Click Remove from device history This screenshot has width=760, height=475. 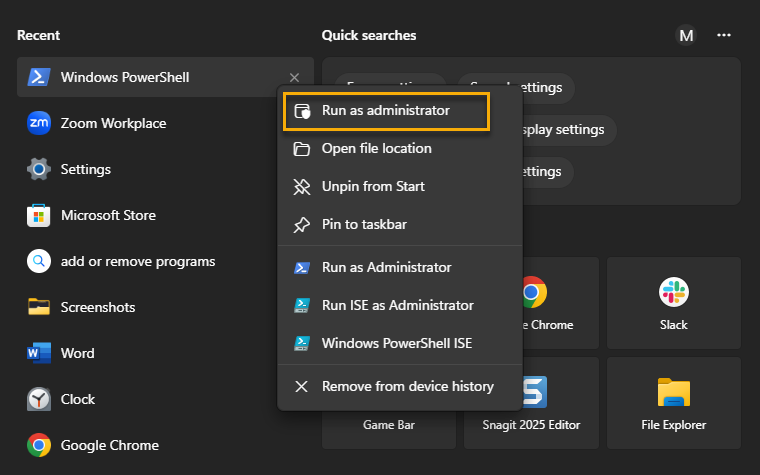(x=407, y=386)
